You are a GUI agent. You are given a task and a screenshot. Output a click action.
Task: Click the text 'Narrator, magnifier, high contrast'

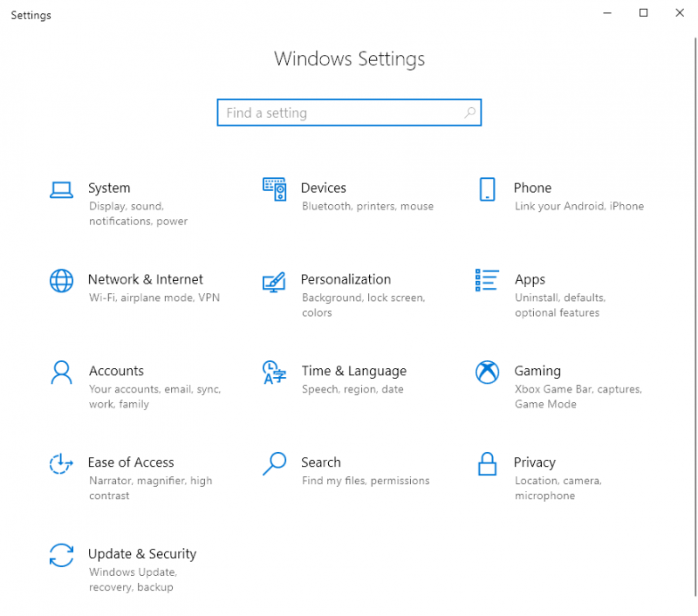coord(150,488)
